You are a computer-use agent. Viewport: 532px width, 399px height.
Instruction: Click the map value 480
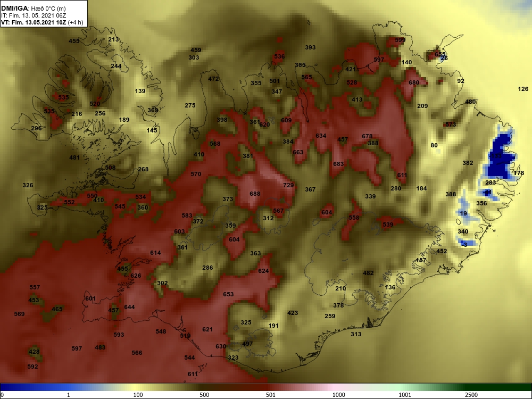point(470,102)
